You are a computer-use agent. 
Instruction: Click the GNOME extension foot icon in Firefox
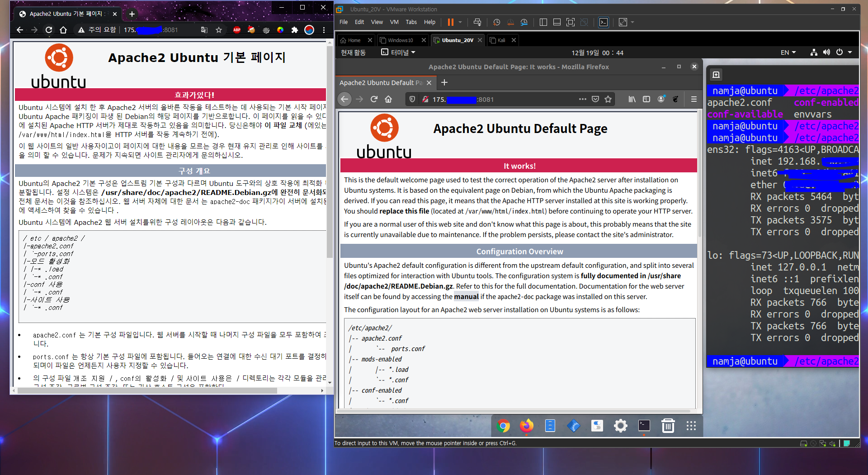click(x=675, y=99)
